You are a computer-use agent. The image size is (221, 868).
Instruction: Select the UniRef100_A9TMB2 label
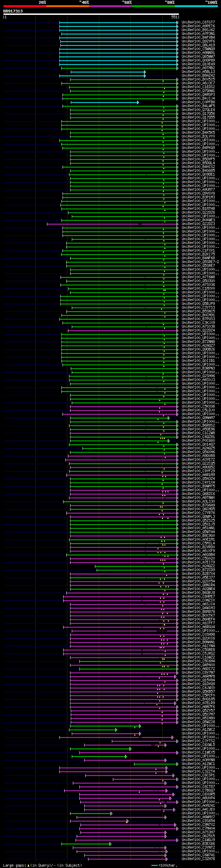click(x=198, y=68)
